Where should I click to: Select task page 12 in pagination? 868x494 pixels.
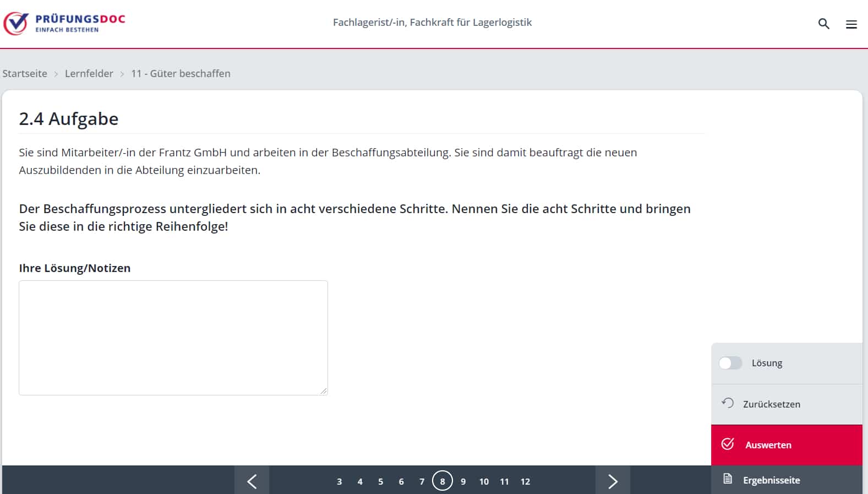coord(525,481)
